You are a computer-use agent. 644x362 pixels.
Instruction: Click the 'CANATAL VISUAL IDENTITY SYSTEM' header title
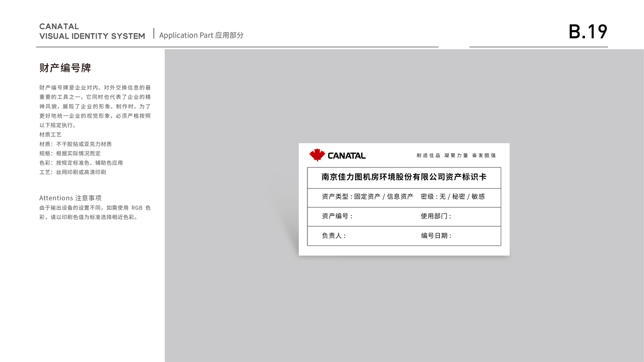pos(92,31)
